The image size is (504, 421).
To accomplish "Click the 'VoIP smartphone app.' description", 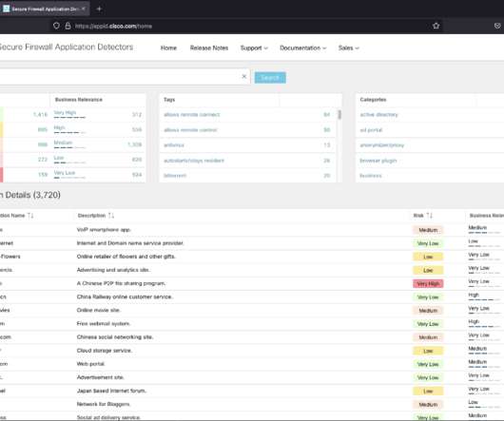I will [x=104, y=230].
